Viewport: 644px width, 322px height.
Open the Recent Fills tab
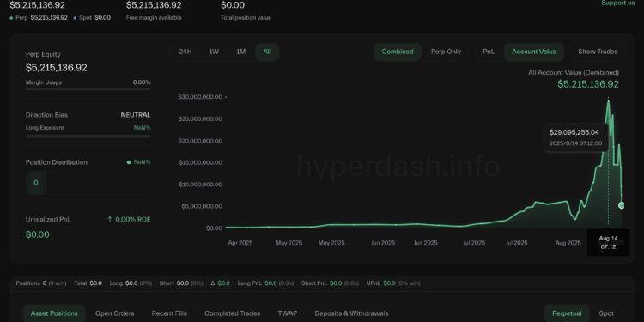(x=169, y=313)
